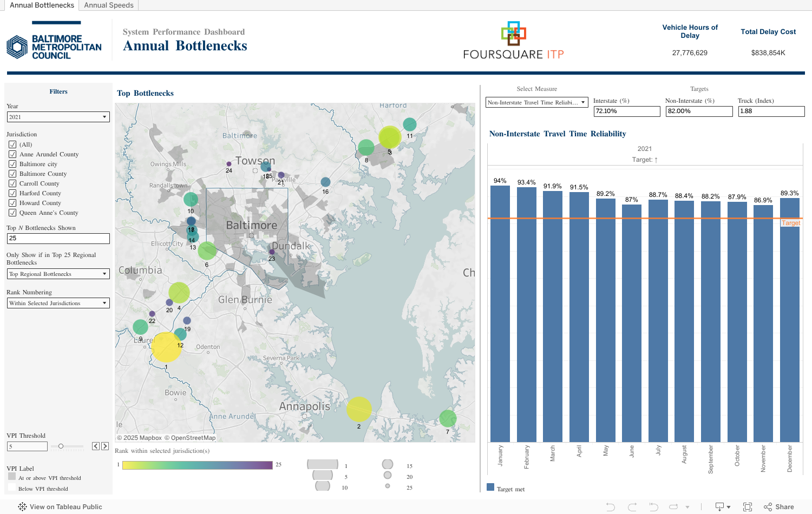Screen dimensions: 812x514
Task: Click the Undo icon in bottom toolbar
Action: (611, 507)
